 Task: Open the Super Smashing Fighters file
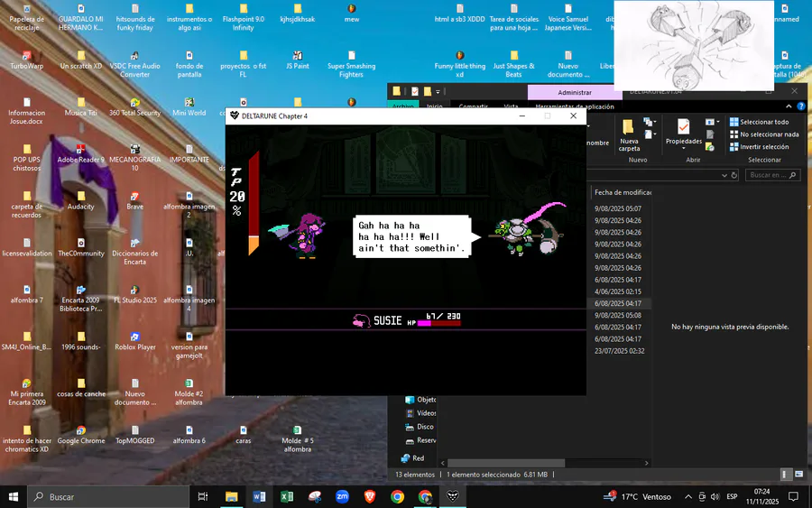point(352,64)
